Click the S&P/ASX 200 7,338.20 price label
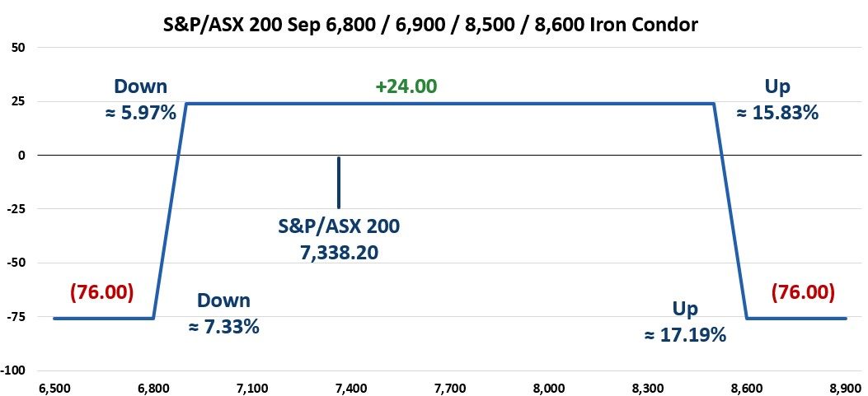This screenshot has height=396, width=868. point(340,238)
